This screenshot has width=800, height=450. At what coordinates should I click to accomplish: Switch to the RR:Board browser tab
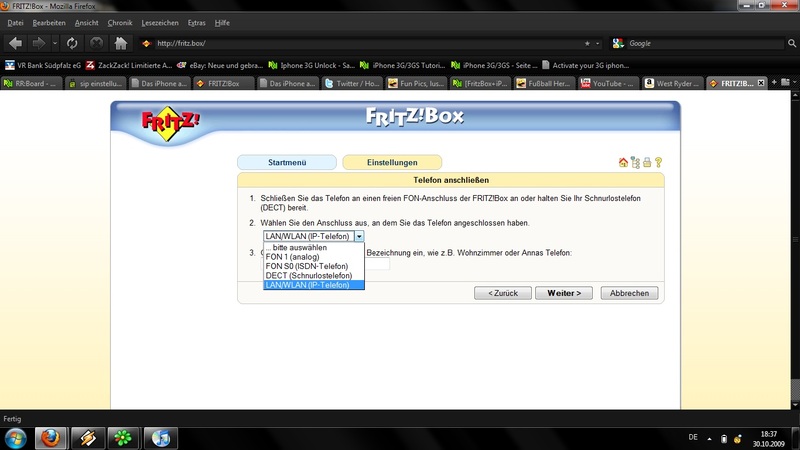pyautogui.click(x=32, y=83)
